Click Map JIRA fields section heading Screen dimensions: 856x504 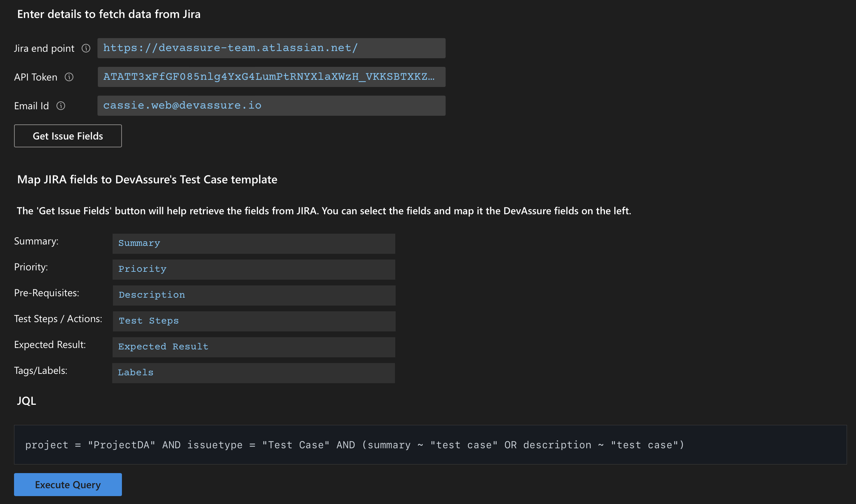(147, 179)
